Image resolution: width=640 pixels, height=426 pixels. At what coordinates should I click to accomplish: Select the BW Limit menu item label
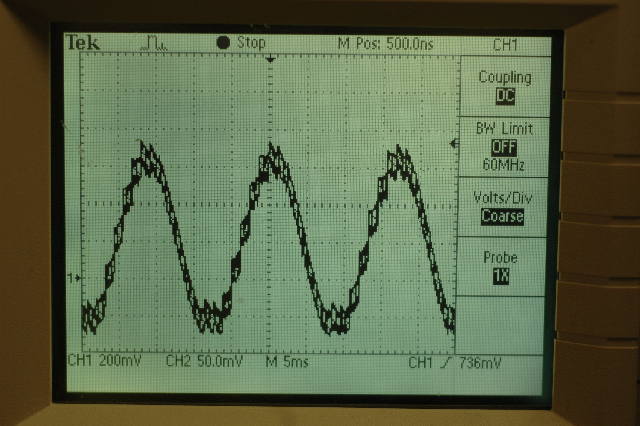(504, 129)
